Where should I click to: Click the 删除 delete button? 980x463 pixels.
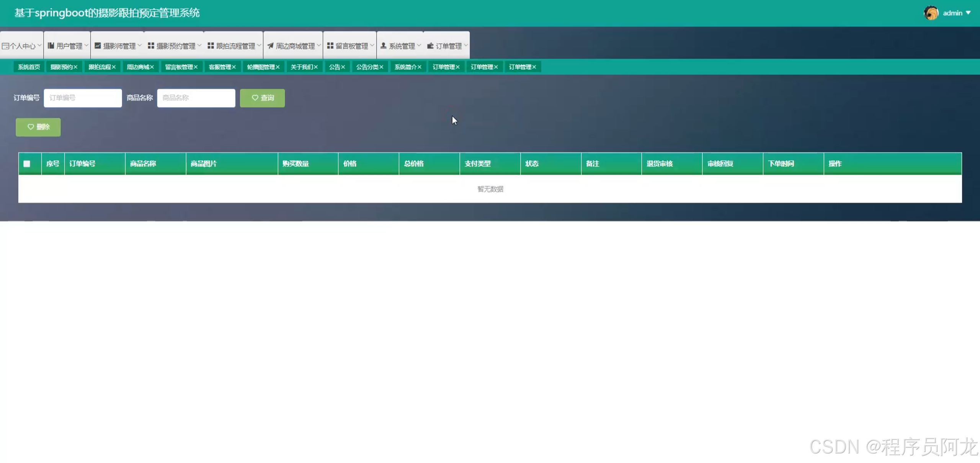pos(38,127)
